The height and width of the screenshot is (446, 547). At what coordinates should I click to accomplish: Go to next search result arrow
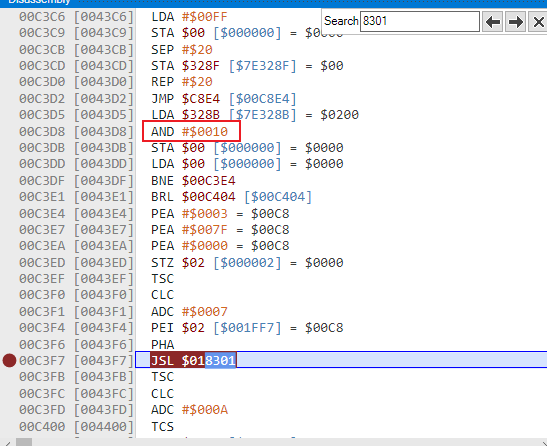(x=515, y=22)
